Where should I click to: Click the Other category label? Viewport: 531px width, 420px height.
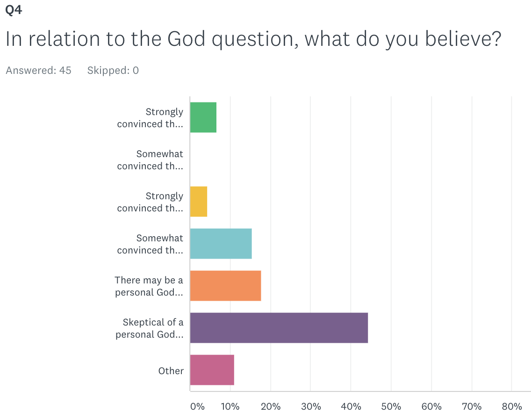pos(171,371)
